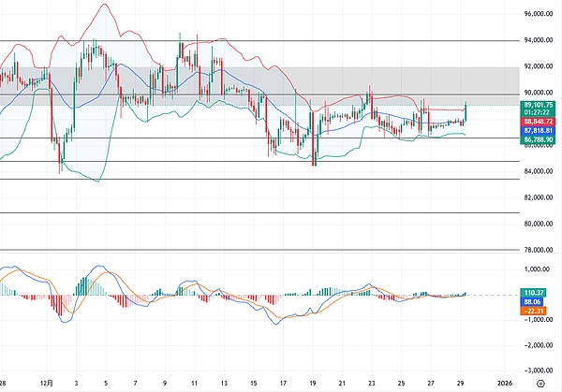Select the green 110.37 MACD histogram value label
The height and width of the screenshot is (392, 562).
click(534, 293)
